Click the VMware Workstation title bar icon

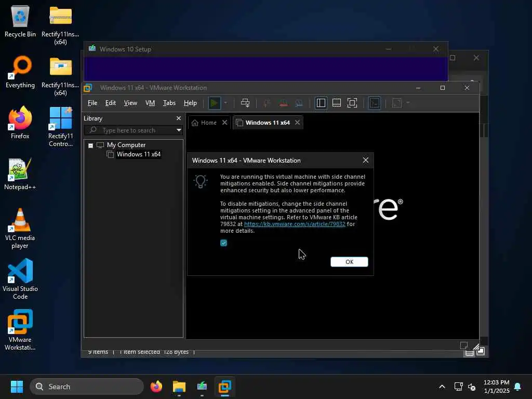coord(88,87)
